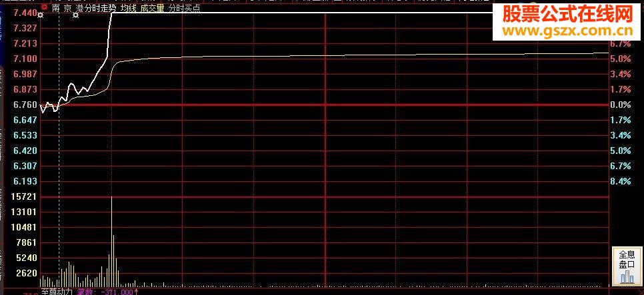The height and width of the screenshot is (295, 644).
Task: Click the 6.987 price axis value
Action: point(25,75)
